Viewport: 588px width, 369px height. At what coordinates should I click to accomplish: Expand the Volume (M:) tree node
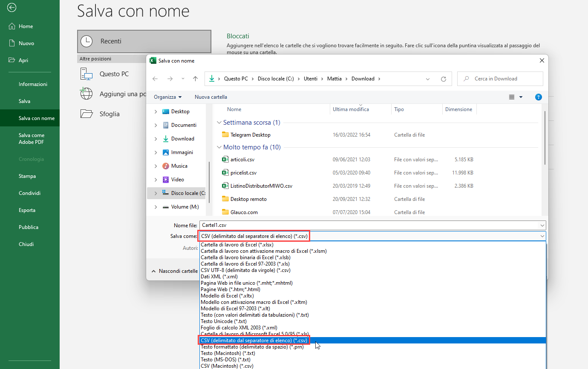(156, 207)
